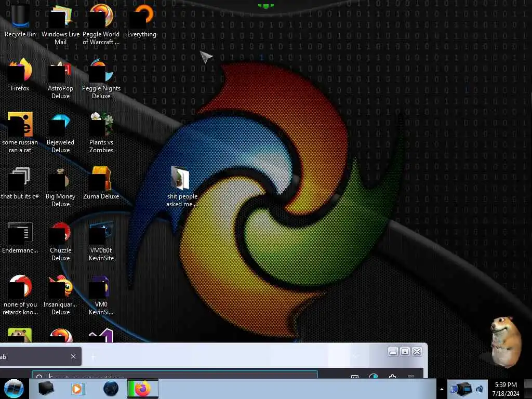Launch Windows Live Mail shortcut
This screenshot has height=399, width=532.
pyautogui.click(x=60, y=24)
